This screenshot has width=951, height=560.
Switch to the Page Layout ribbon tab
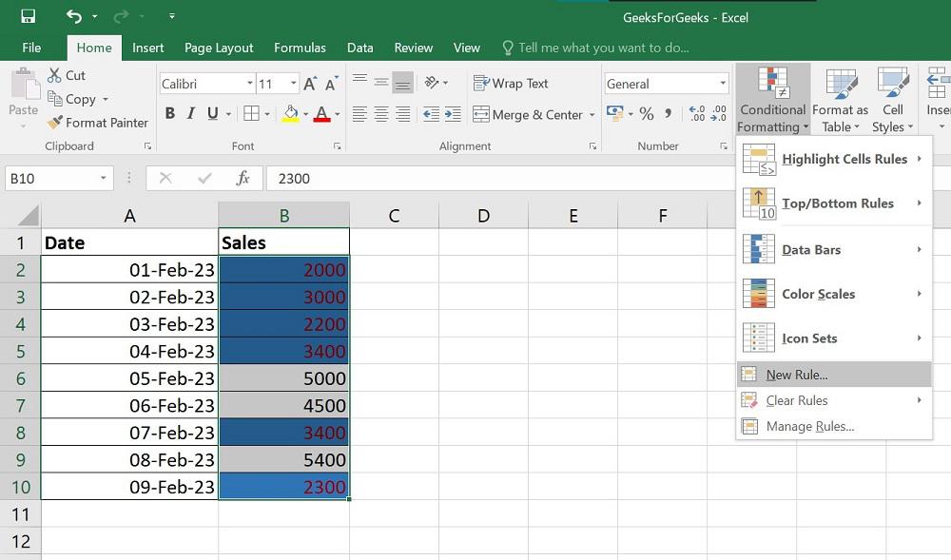point(219,48)
